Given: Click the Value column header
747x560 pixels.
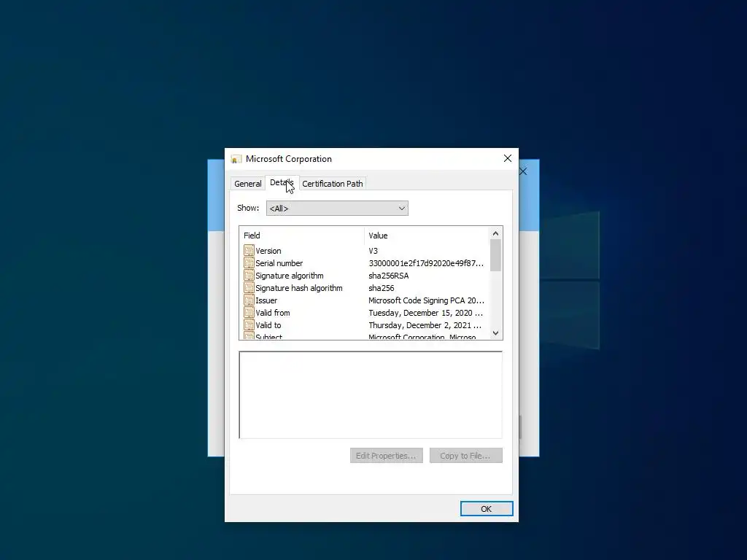Looking at the screenshot, I should coord(427,236).
